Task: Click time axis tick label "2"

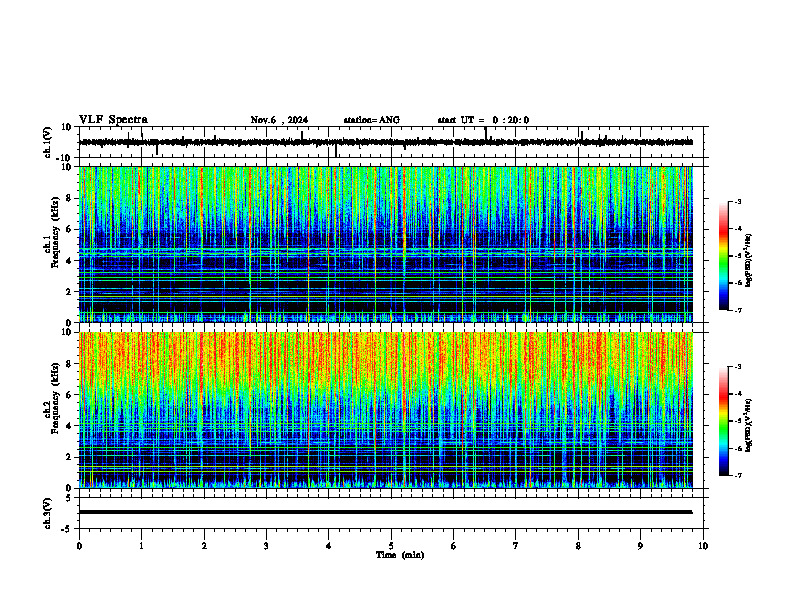Action: (204, 546)
